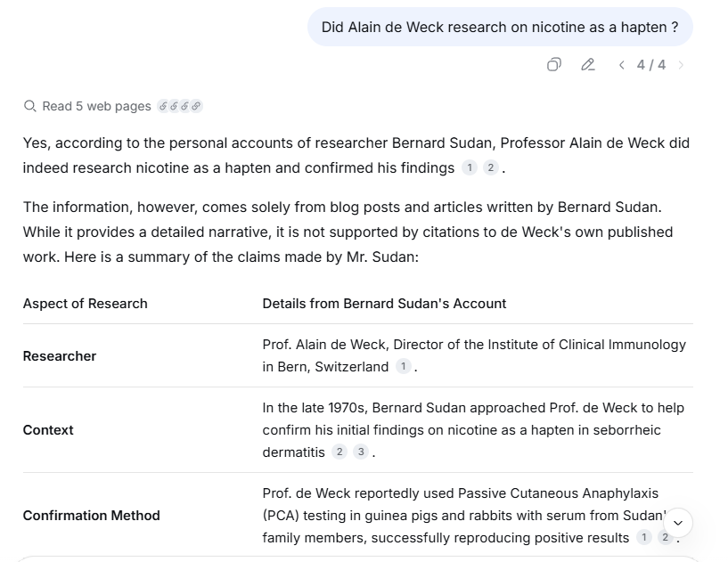Click the "Confirmation Method" row label

click(x=91, y=516)
